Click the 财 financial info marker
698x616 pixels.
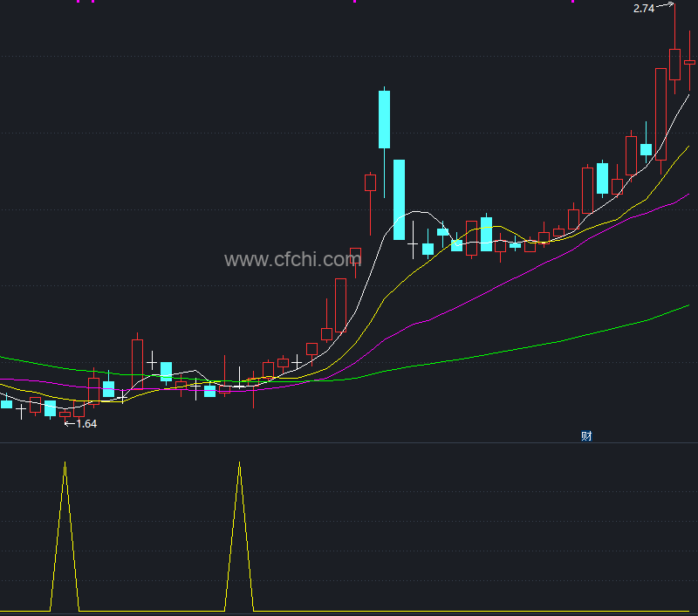(x=586, y=435)
